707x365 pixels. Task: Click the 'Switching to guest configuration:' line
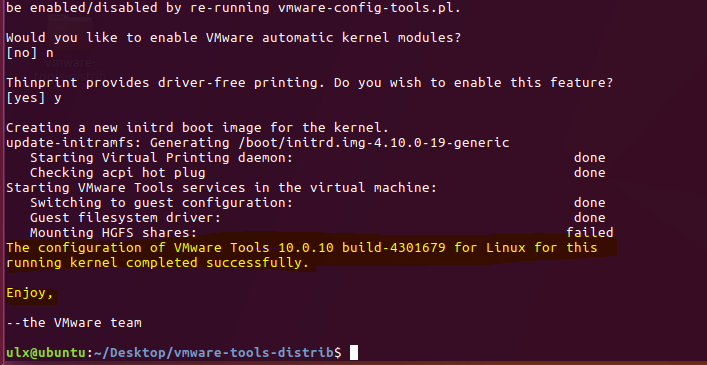tap(161, 203)
